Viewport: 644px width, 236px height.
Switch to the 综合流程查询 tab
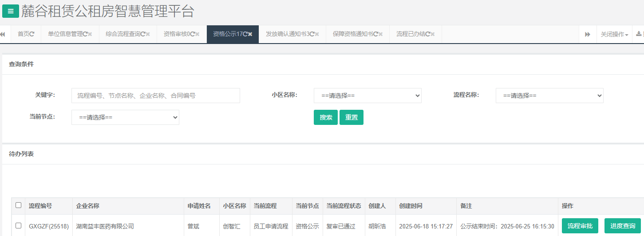(x=123, y=34)
